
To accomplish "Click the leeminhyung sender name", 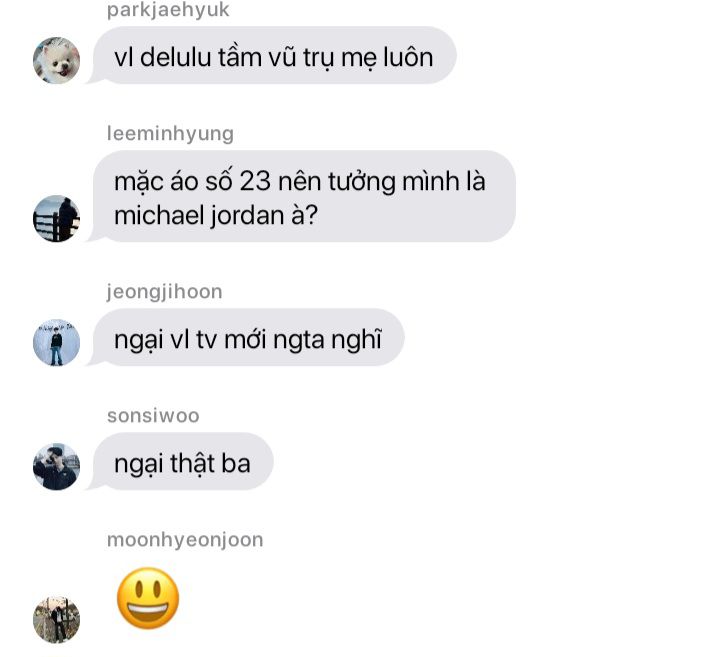I will (170, 134).
